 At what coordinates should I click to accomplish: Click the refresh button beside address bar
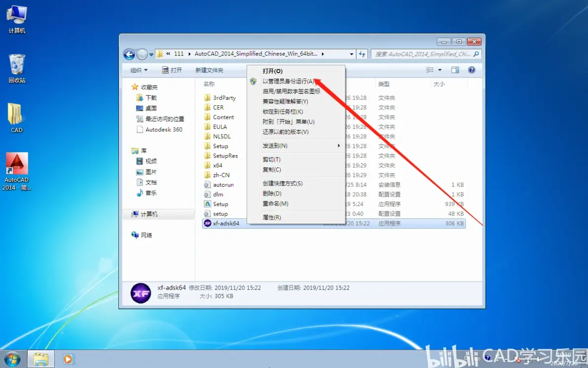[362, 54]
